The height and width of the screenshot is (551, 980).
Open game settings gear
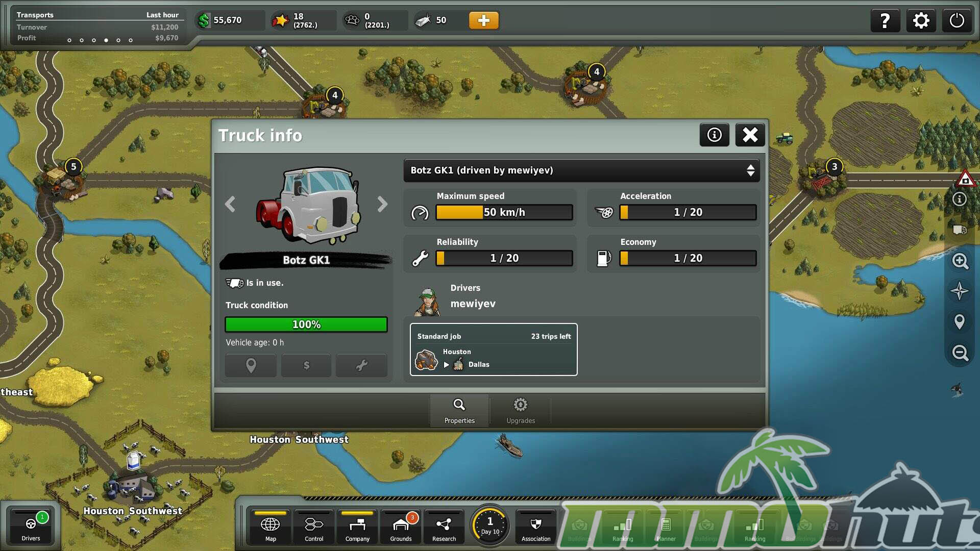[921, 21]
